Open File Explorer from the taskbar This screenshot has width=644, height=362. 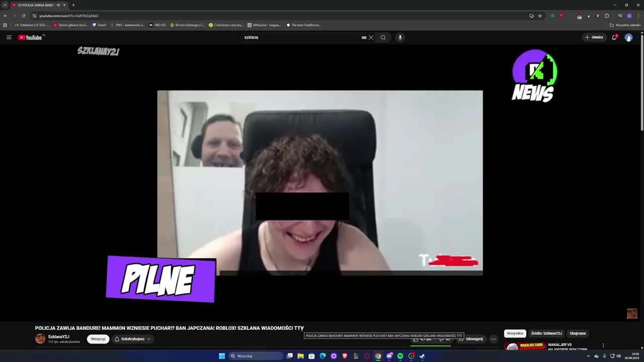pos(300,356)
